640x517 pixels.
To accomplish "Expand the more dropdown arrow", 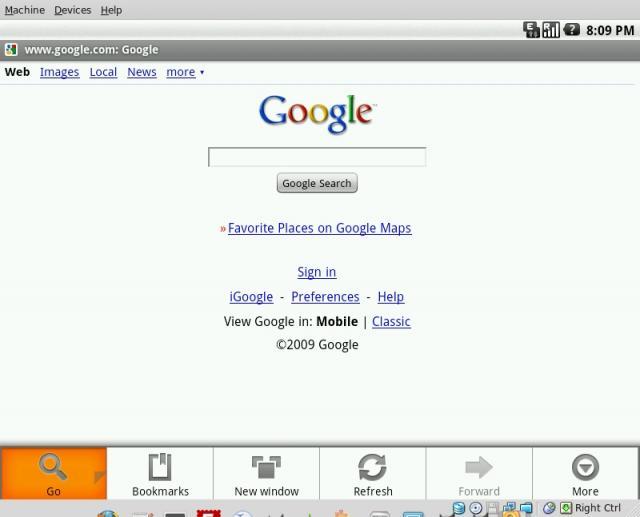I will click(x=202, y=72).
